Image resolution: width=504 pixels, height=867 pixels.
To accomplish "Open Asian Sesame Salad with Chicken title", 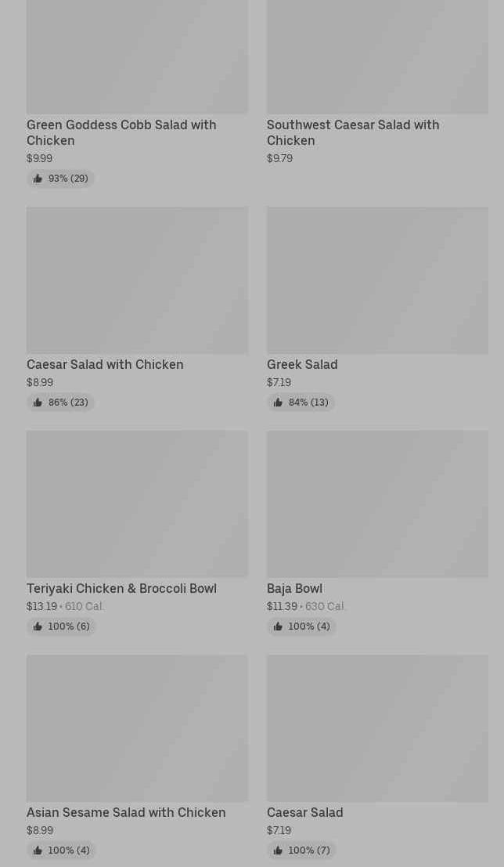I will (x=126, y=812).
